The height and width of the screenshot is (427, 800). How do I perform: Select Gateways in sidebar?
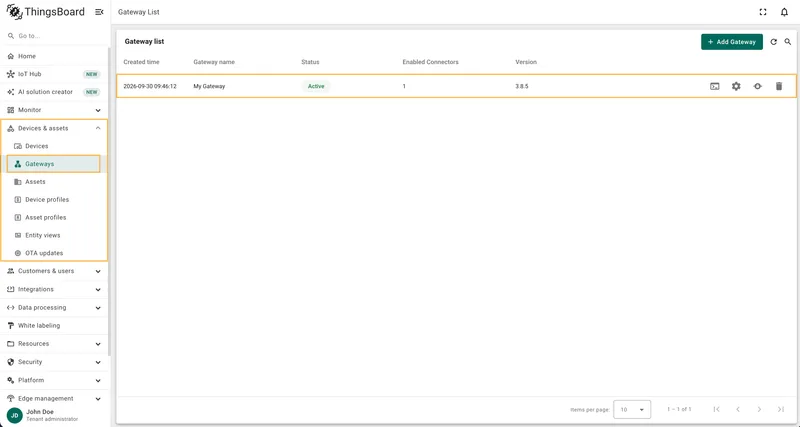click(54, 164)
